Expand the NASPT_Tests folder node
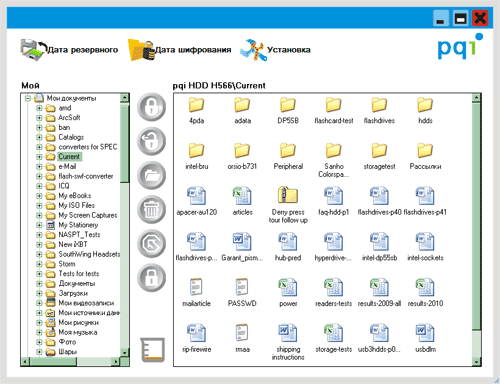The image size is (500, 384). coord(39,235)
